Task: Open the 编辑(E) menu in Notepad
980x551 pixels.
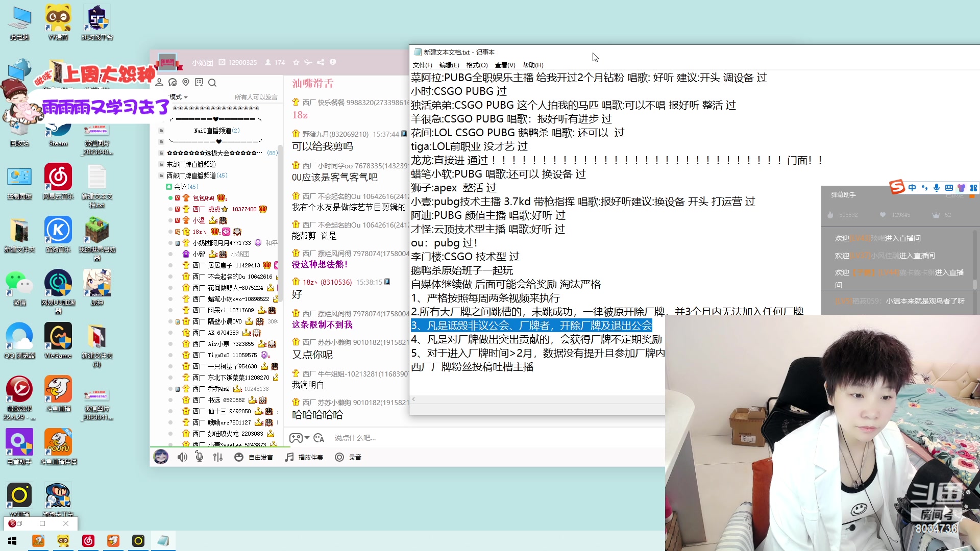Action: (x=449, y=65)
